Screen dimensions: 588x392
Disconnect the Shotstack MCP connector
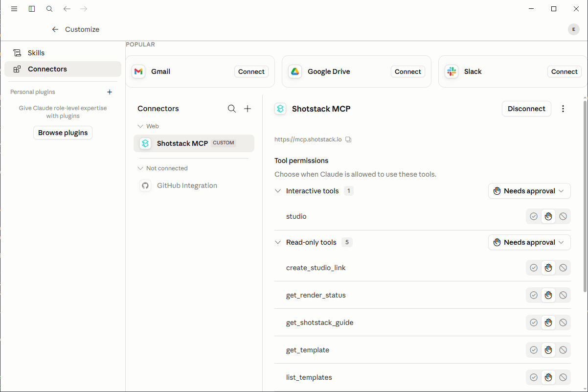pos(526,109)
